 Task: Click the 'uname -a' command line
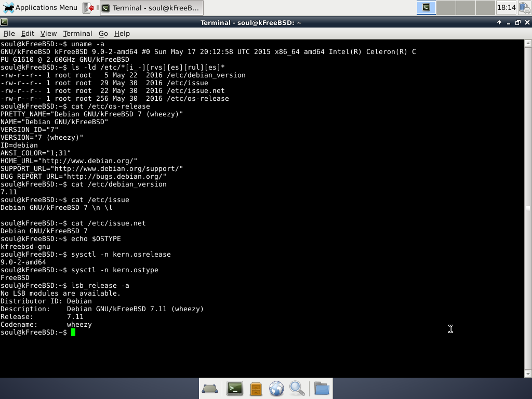click(52, 45)
